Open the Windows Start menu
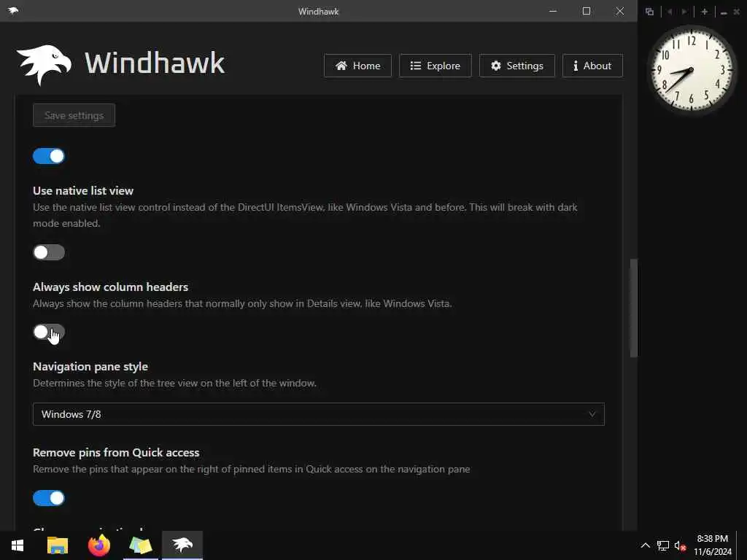 coord(18,545)
